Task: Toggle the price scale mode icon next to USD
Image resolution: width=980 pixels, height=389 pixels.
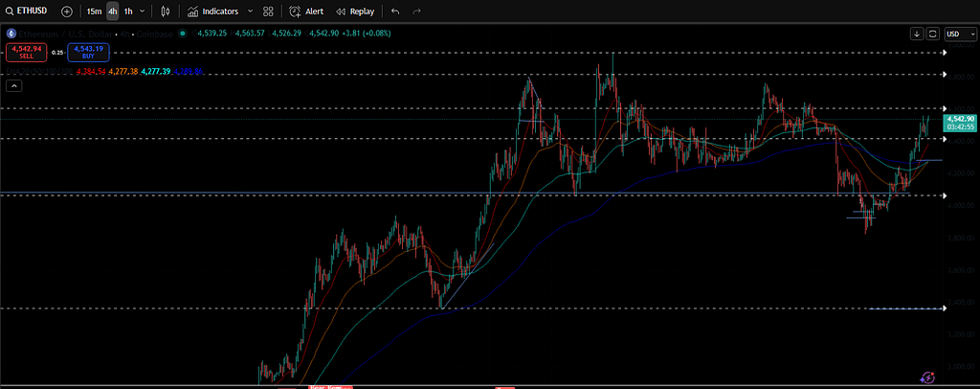Action: tap(933, 34)
